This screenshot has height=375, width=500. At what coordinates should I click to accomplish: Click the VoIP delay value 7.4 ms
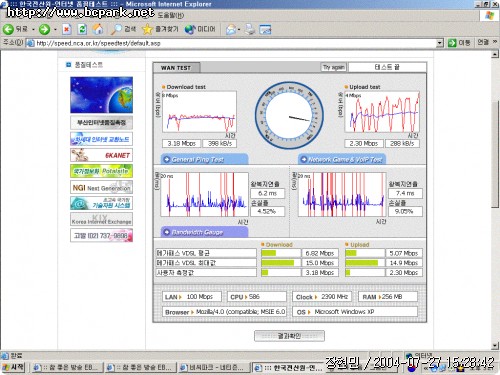[405, 193]
